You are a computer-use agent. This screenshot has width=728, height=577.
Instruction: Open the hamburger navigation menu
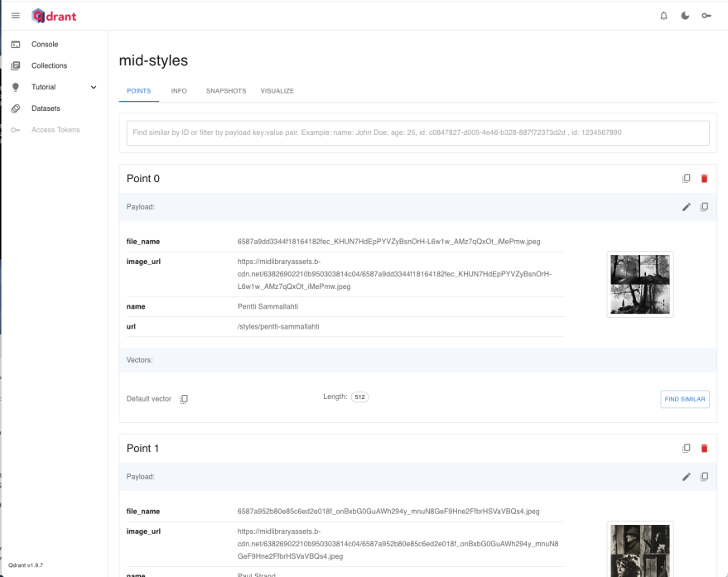click(15, 15)
